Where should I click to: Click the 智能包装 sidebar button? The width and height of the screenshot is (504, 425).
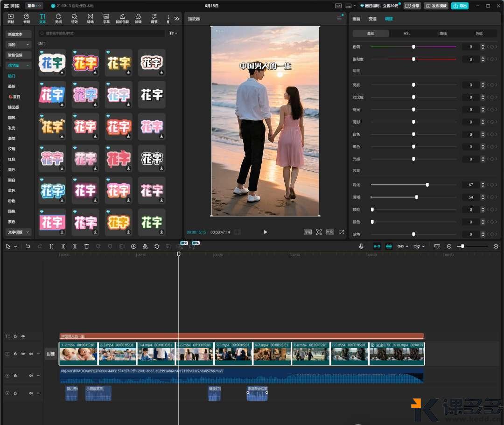(x=19, y=55)
